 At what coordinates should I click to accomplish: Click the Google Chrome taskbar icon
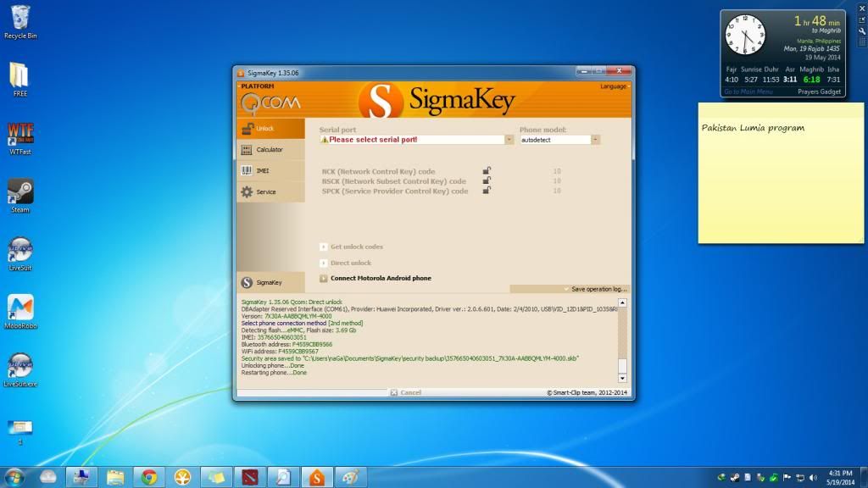(x=148, y=477)
